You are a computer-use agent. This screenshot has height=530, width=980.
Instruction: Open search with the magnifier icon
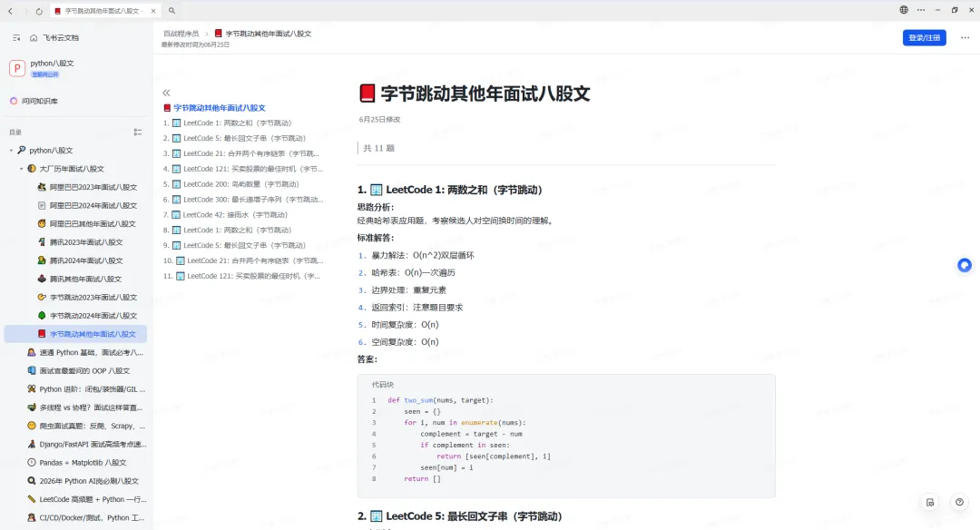coord(171,11)
